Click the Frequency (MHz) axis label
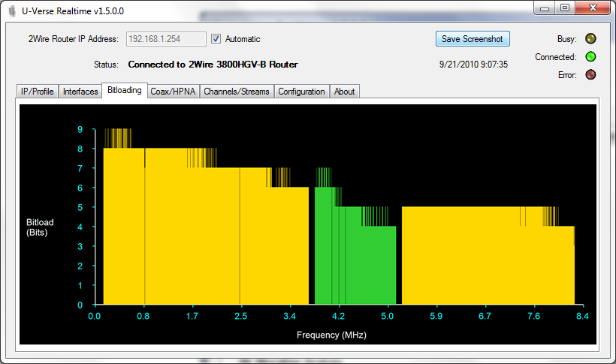This screenshot has height=364, width=616. tap(331, 335)
